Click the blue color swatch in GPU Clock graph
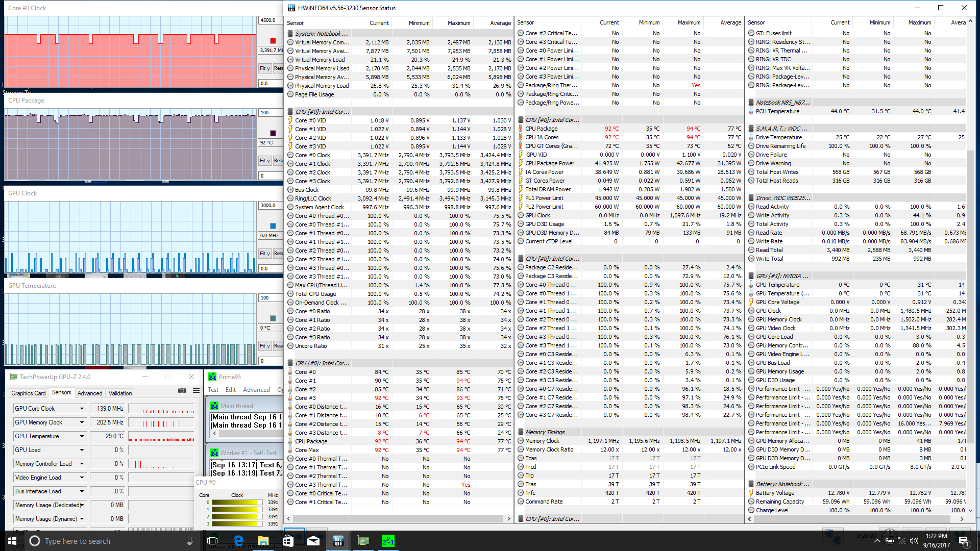The image size is (980, 551). pyautogui.click(x=273, y=226)
